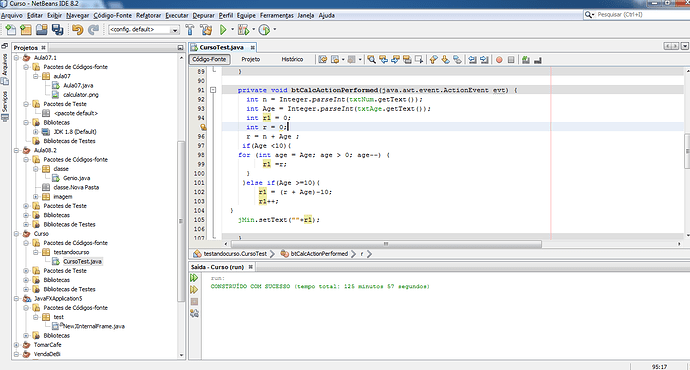
Task: Click the Find Previous Occurrence icon
Action: click(384, 59)
